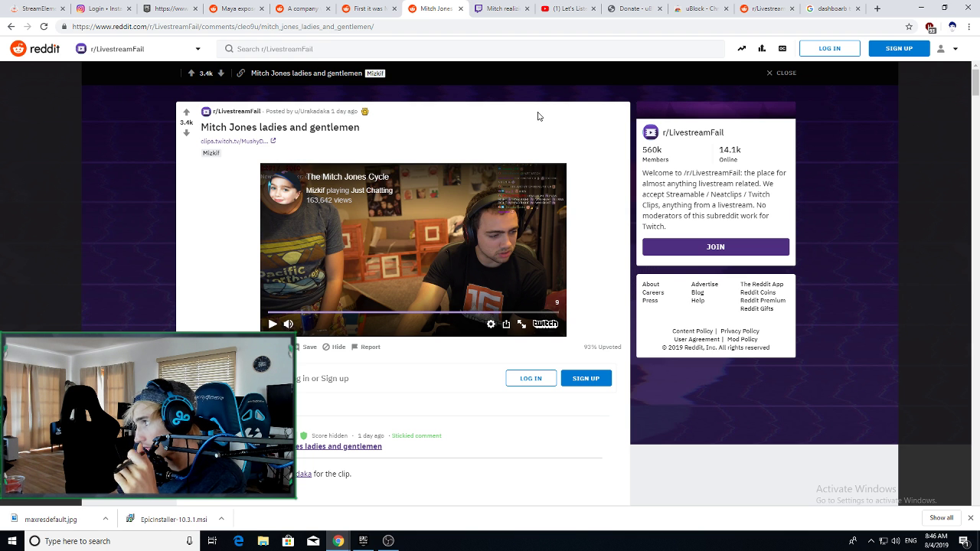The height and width of the screenshot is (551, 980).
Task: Switch to the Maya expos Reddit tab
Action: tap(236, 8)
